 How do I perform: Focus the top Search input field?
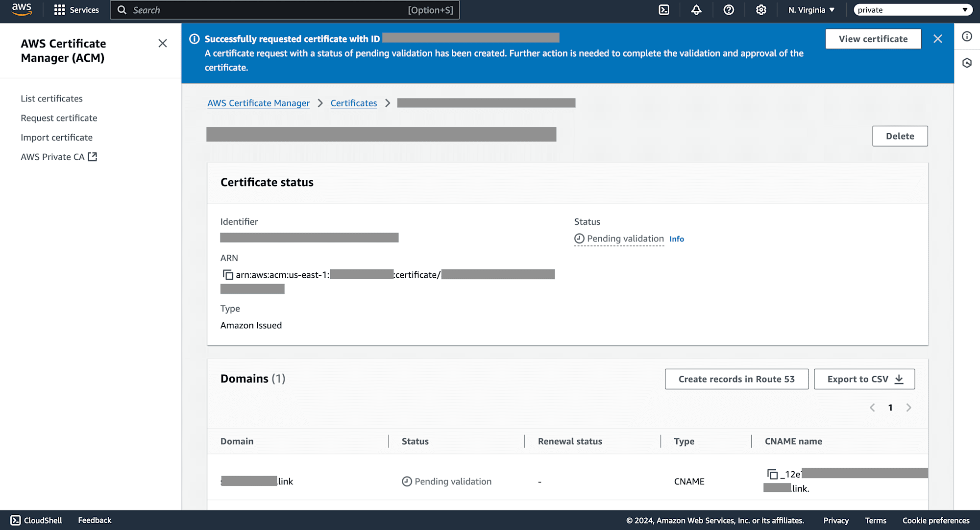285,10
